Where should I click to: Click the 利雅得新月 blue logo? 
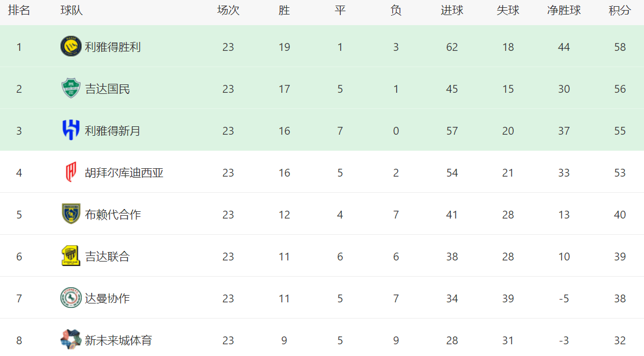coord(70,130)
